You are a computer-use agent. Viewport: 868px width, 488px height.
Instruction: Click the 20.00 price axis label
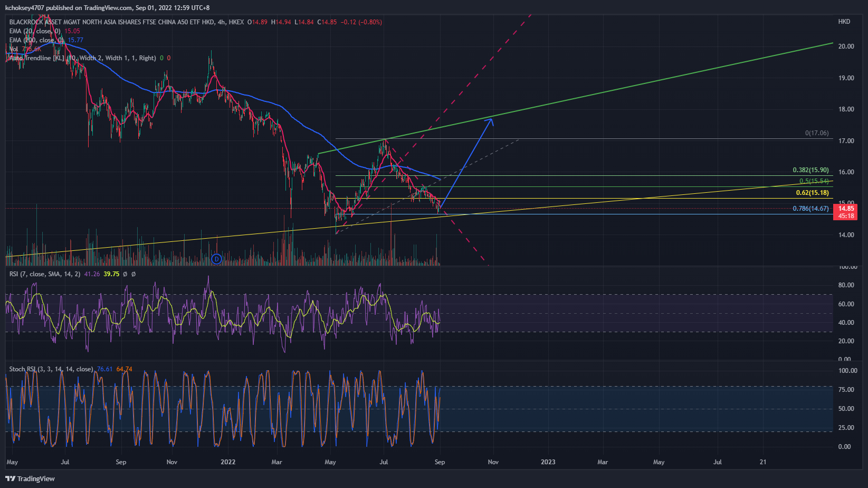point(846,46)
